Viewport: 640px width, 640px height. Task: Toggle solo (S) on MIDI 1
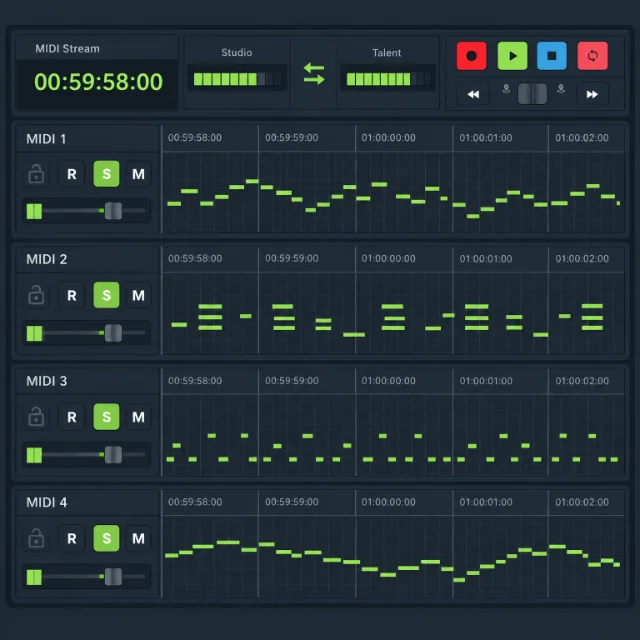pos(106,174)
